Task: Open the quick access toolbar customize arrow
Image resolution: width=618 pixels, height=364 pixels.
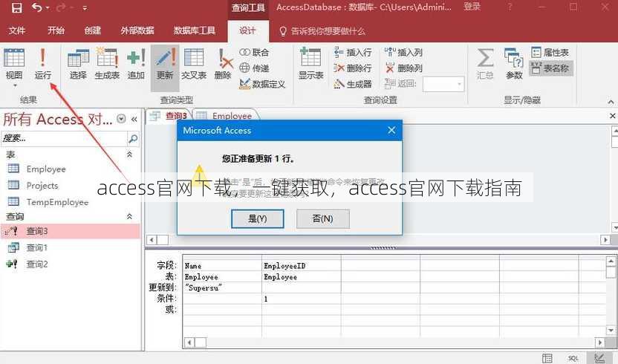Action: pos(85,8)
